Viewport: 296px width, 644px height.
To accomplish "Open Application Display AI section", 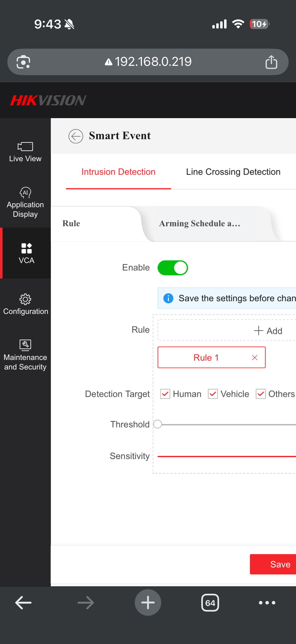I will click(25, 202).
